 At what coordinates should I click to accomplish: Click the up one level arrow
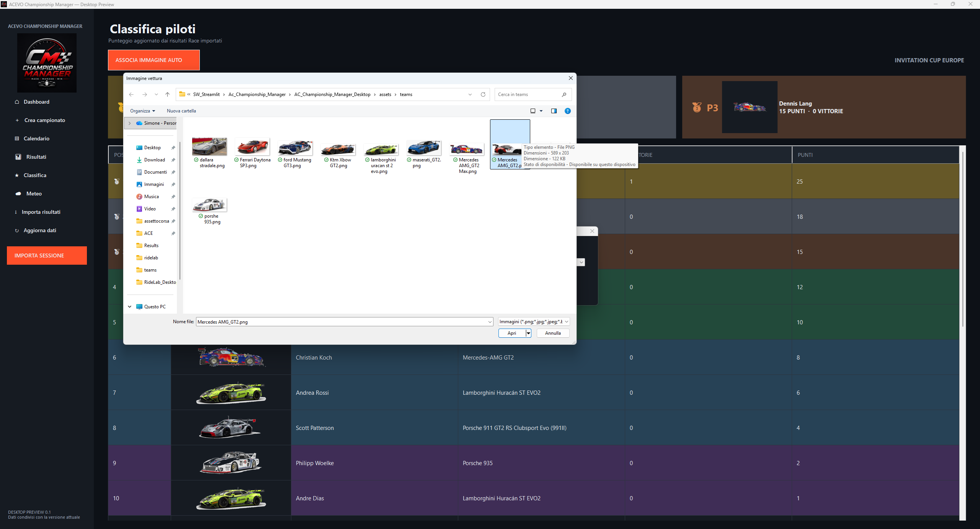167,94
